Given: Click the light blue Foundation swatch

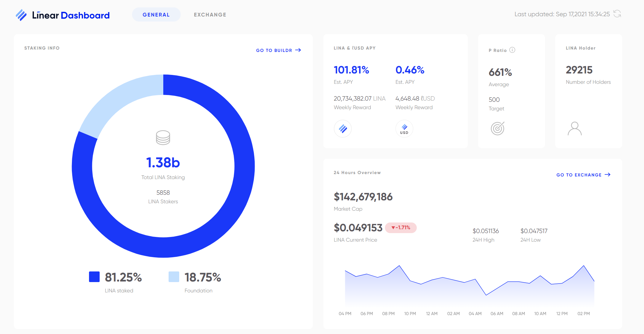Looking at the screenshot, I should click(x=174, y=277).
